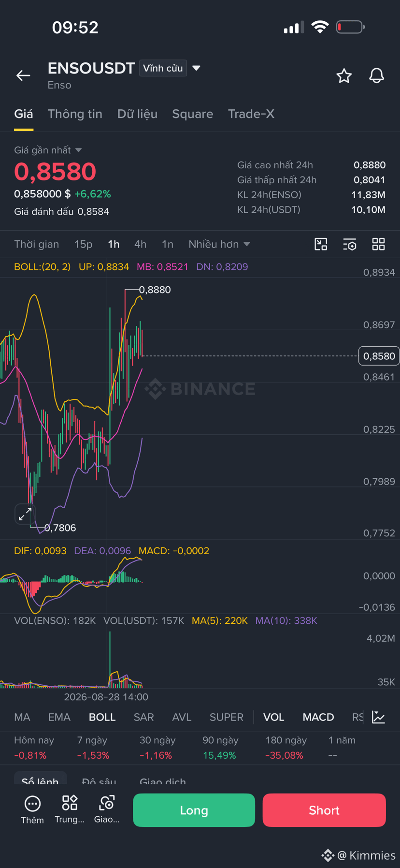Tap the 7 ngày -1,53% performance
The image size is (400, 868).
coord(93,748)
